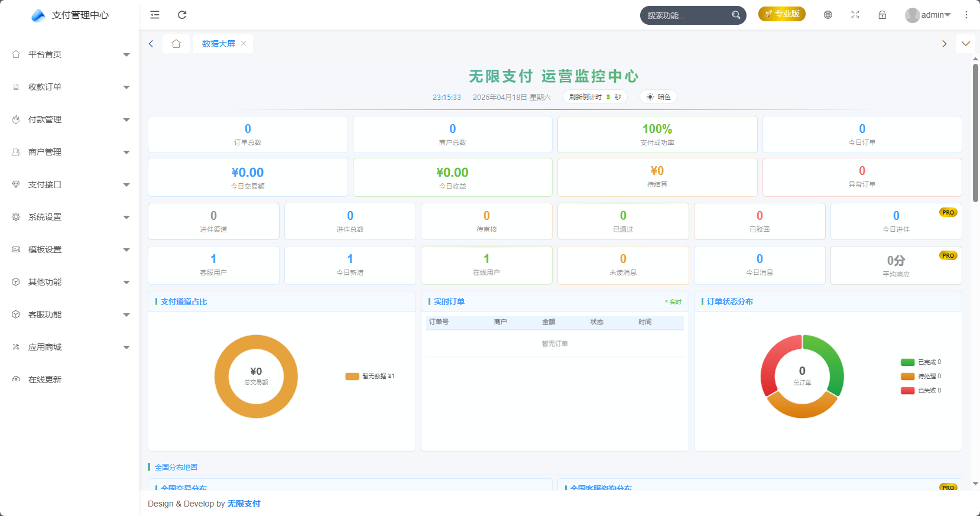Select the 数据大屏 tab
Screen dimensions: 980x516
click(219, 44)
